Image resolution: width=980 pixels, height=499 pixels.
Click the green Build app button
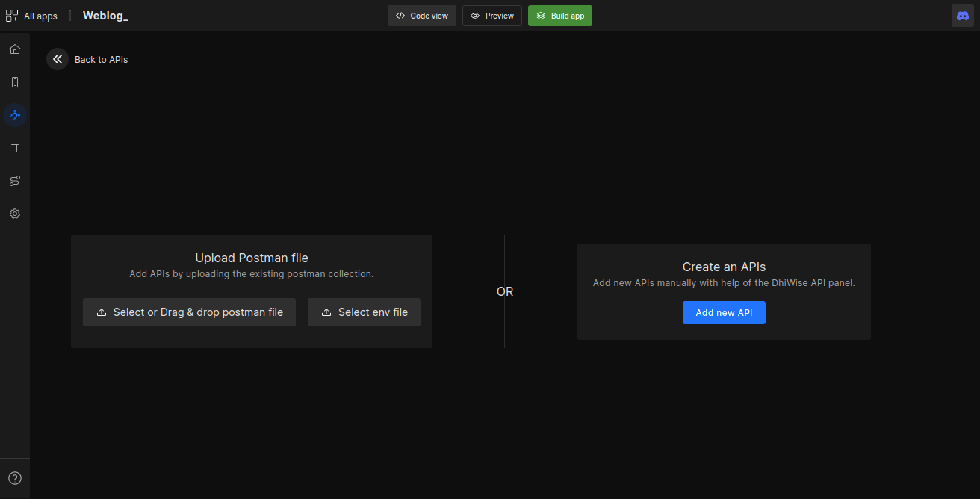(559, 16)
